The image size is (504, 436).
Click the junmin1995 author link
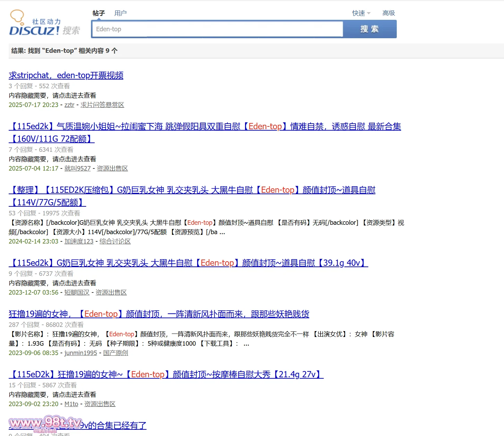[x=81, y=353]
